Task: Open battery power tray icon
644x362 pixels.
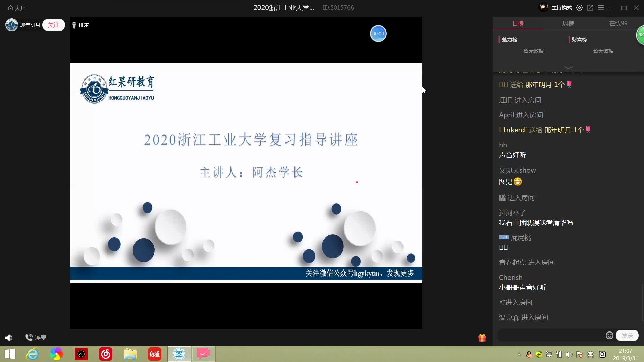Action: pos(559,354)
